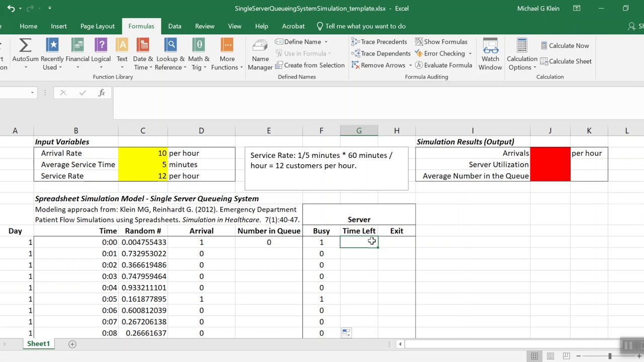Switch to Page Layout view in status bar

coord(550,356)
